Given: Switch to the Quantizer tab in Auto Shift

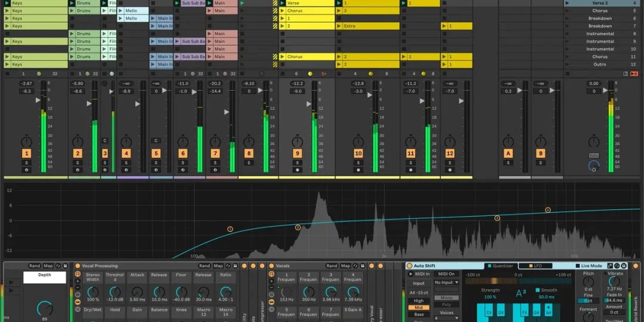Looking at the screenshot, I should (501, 266).
